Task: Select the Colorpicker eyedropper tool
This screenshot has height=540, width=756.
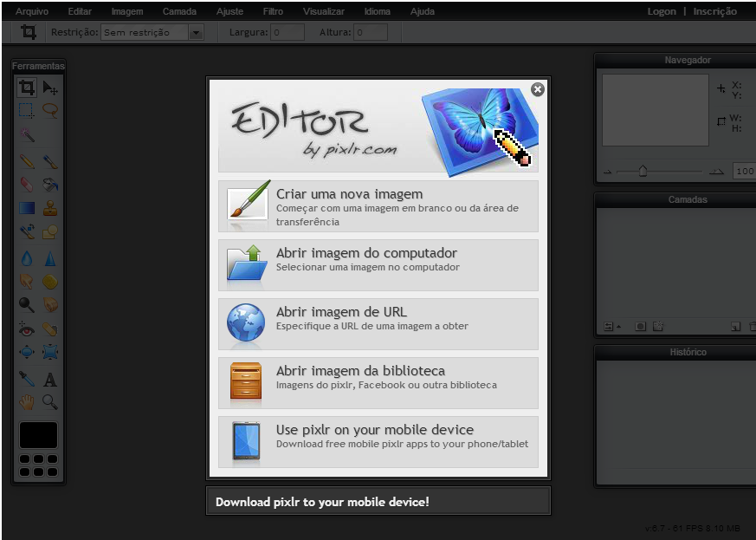Action: [27, 379]
